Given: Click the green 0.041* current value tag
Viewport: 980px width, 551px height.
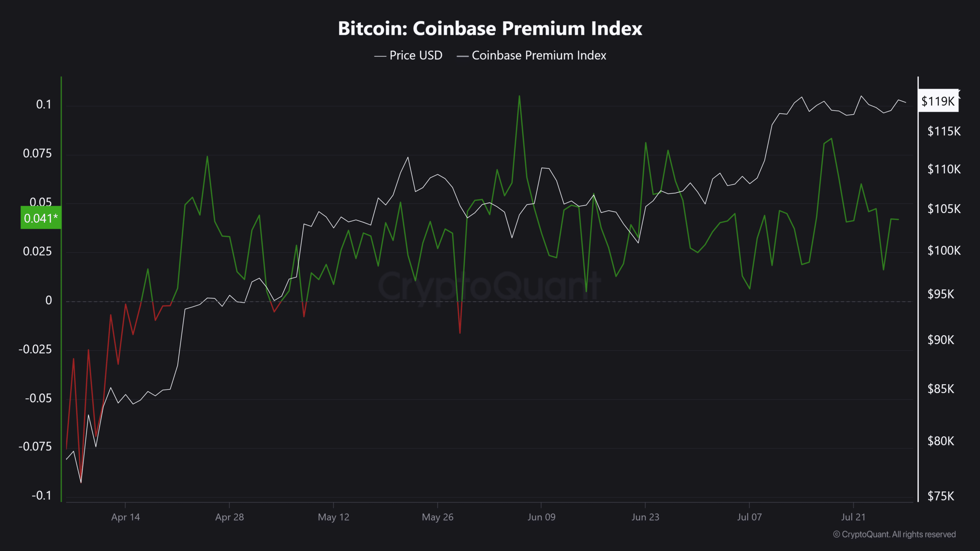Looking at the screenshot, I should coord(41,218).
